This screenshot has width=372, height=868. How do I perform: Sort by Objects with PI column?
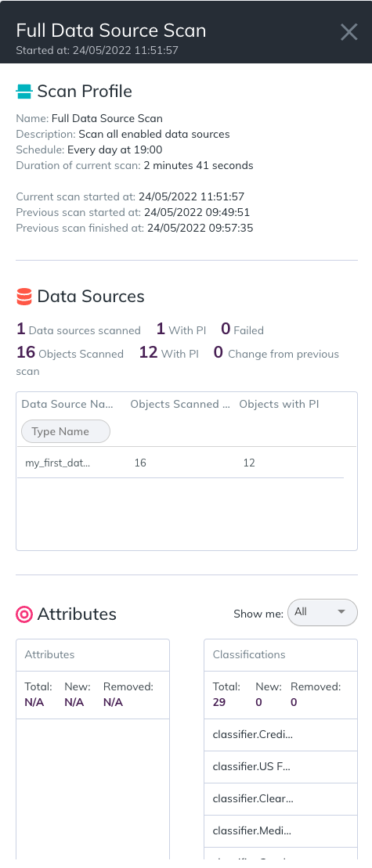(x=279, y=404)
